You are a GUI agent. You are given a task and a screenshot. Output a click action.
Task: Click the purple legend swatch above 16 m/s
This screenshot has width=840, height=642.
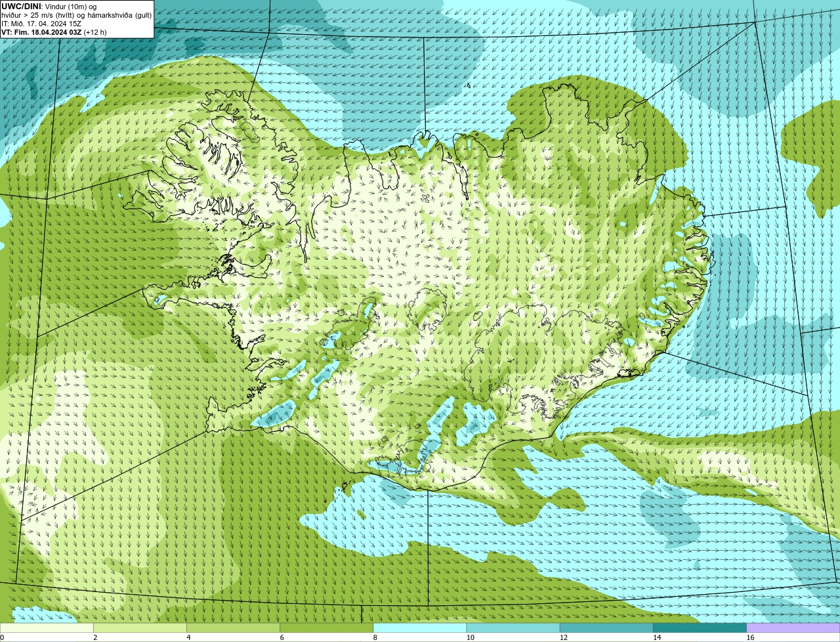(x=793, y=628)
